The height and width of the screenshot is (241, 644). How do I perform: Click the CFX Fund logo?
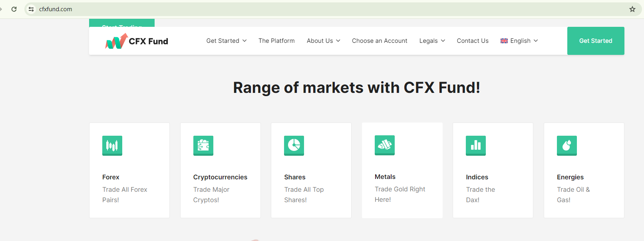tap(137, 41)
